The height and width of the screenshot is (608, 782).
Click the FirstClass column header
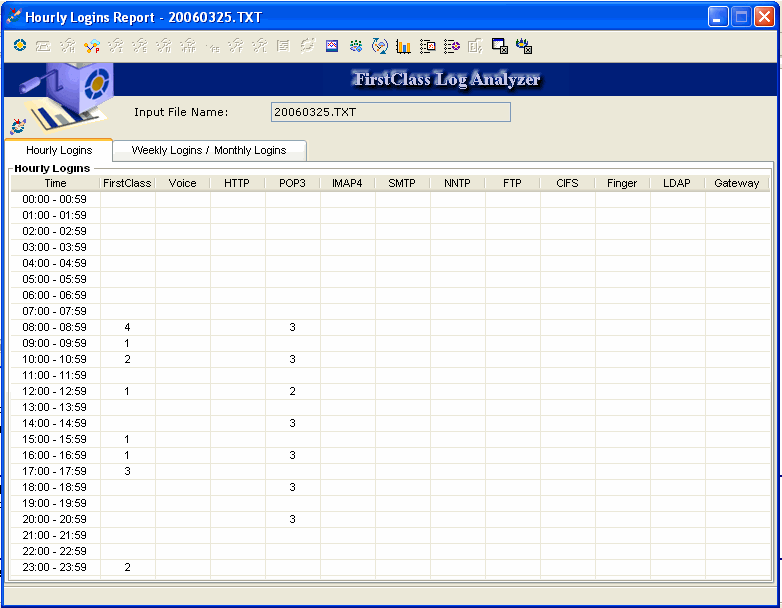point(127,183)
